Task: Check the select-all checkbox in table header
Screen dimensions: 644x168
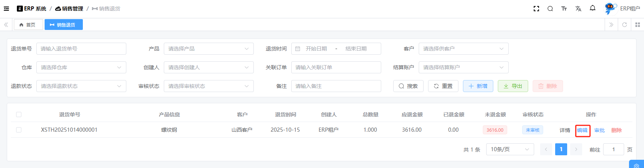Action: pos(19,114)
